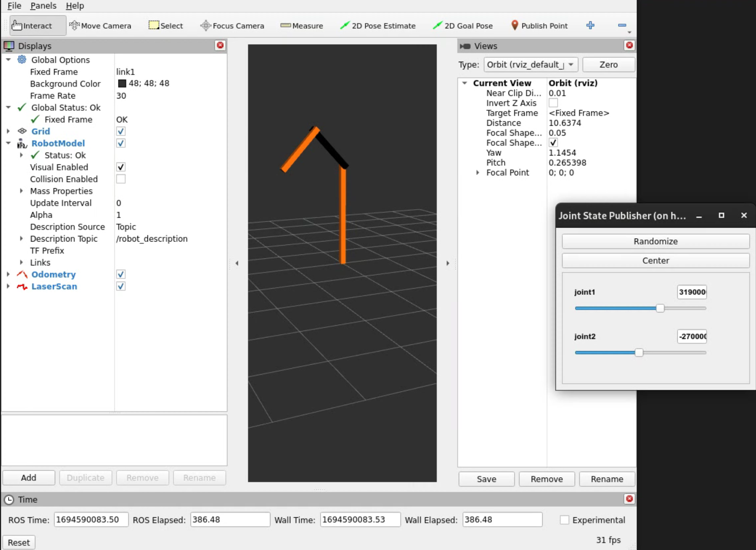
Task: Click the Displays panel monitor icon
Action: pos(9,46)
